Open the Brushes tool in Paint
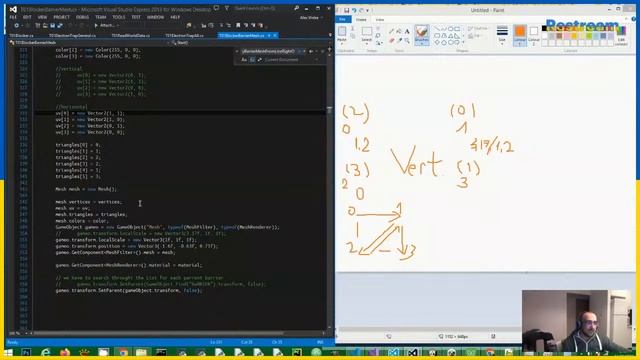This screenshot has width=640, height=360. (422, 35)
